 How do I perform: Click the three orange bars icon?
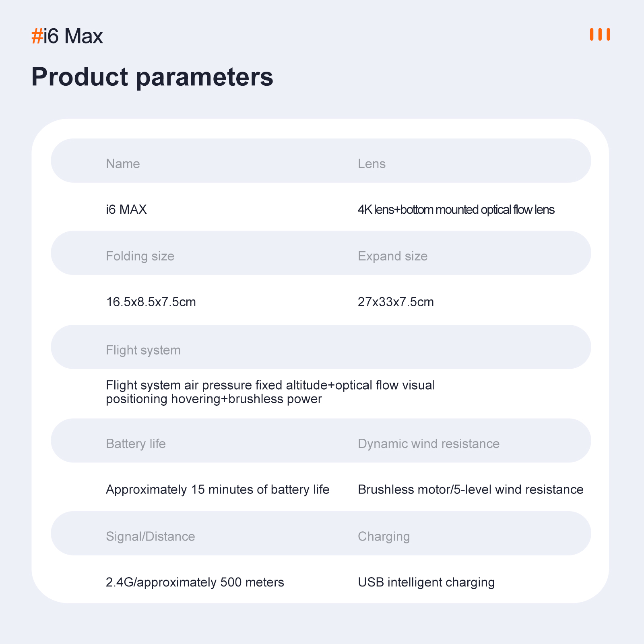(x=600, y=34)
